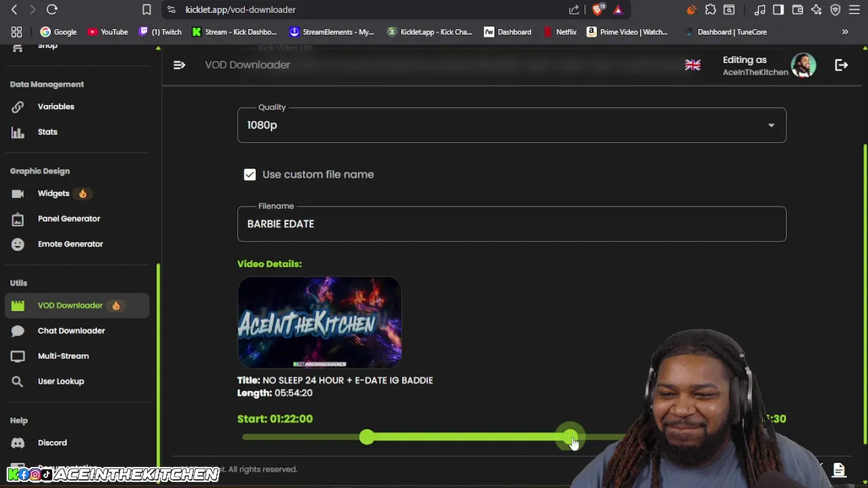Open Emote Generator in the sidebar
The height and width of the screenshot is (488, 868).
tap(77, 243)
